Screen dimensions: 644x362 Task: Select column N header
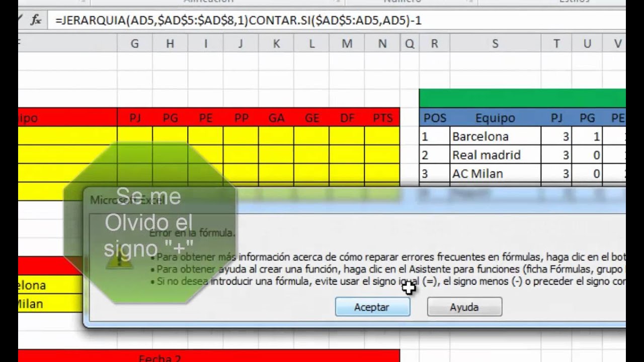coord(382,44)
